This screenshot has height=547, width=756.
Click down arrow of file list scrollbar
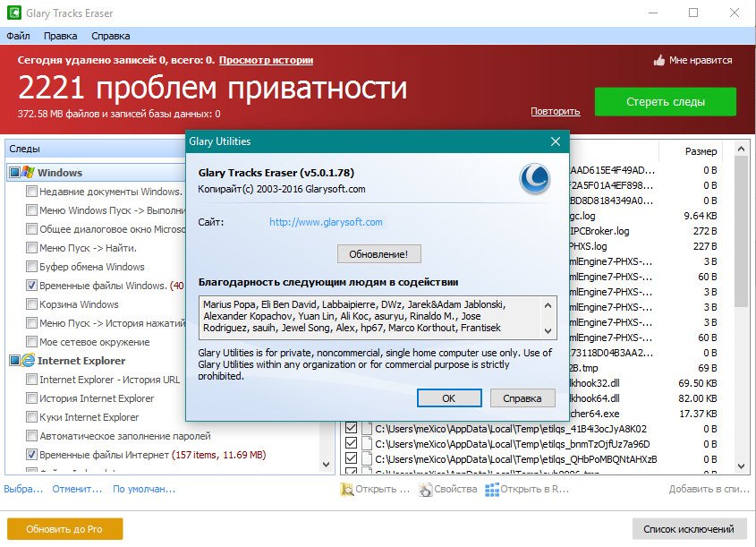click(x=741, y=466)
